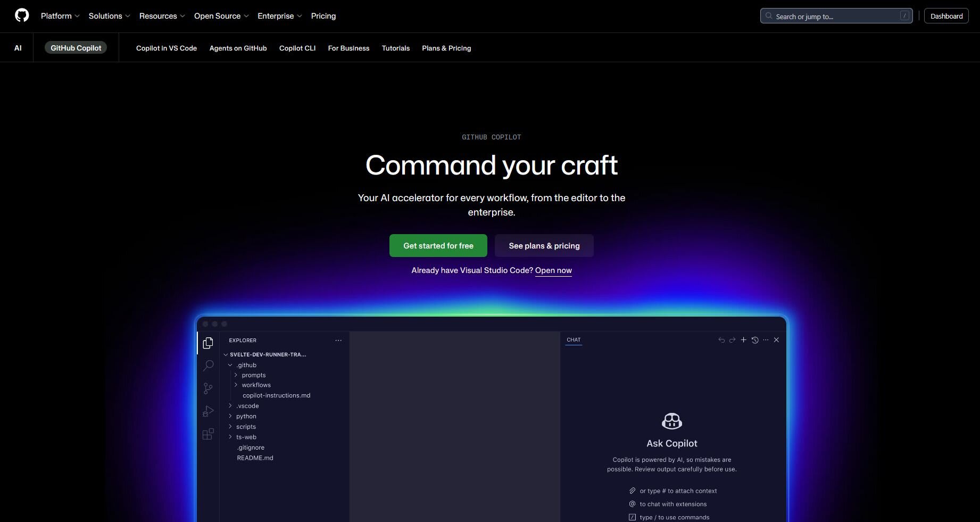This screenshot has height=522, width=980.
Task: Open the .gitignore file
Action: [x=251, y=448]
